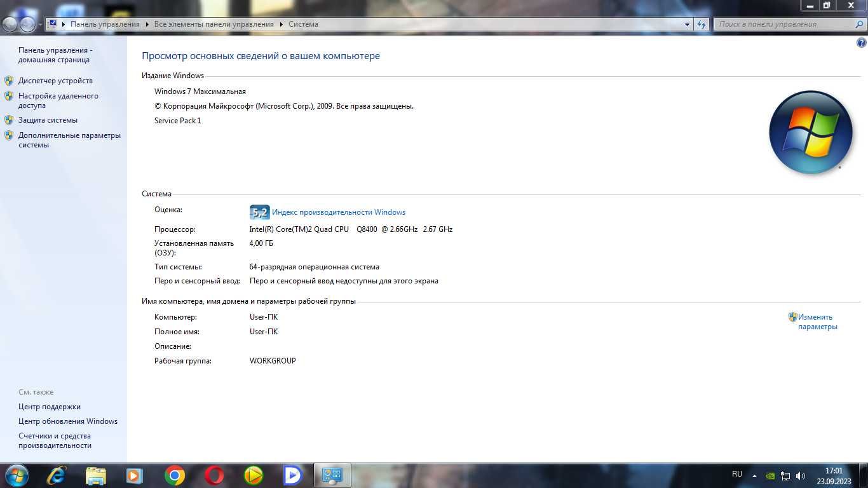
Task: Open the green play-button media player icon
Action: pos(254,475)
